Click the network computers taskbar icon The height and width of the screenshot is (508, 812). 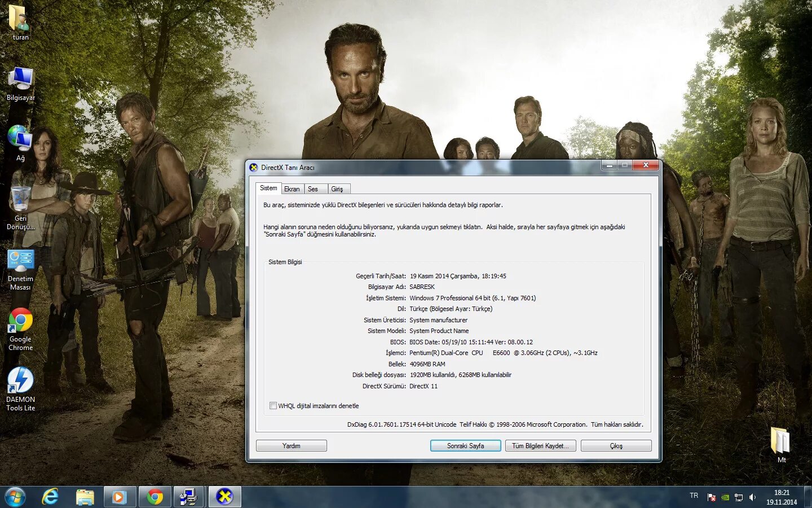pyautogui.click(x=189, y=497)
